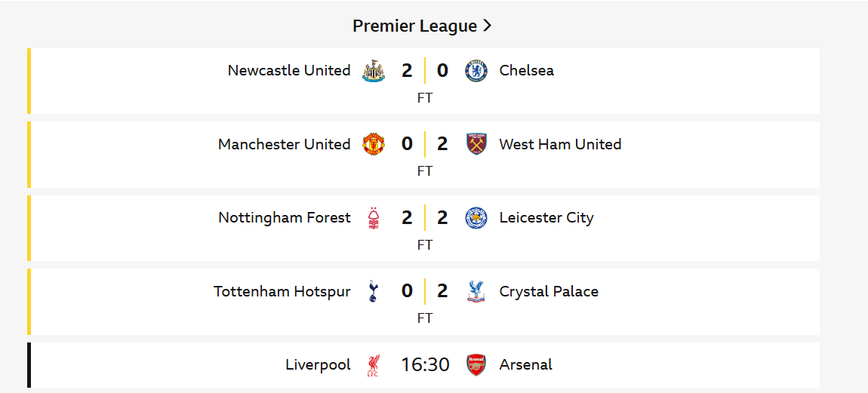Click the West Ham United crest
This screenshot has height=393, width=868.
click(x=476, y=145)
